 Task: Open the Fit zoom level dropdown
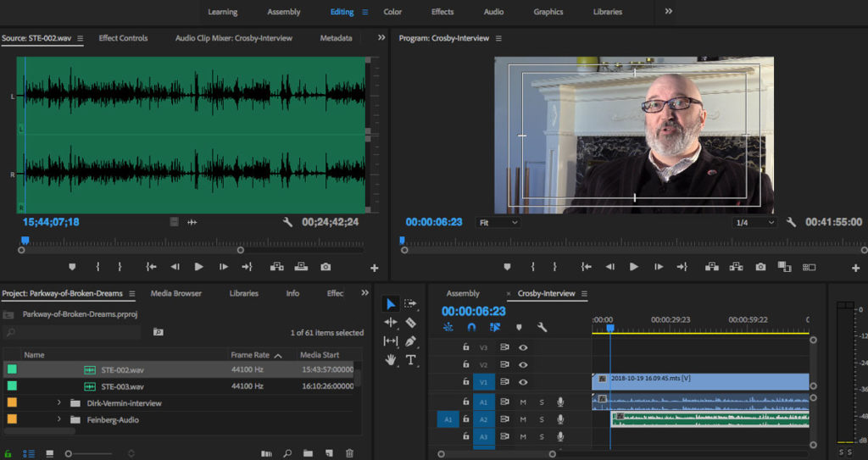click(x=498, y=223)
